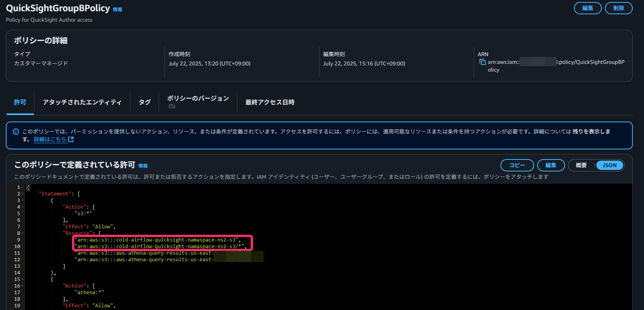Click the "s3:*" action in the JSON
This screenshot has height=310, width=644.
[x=83, y=214]
